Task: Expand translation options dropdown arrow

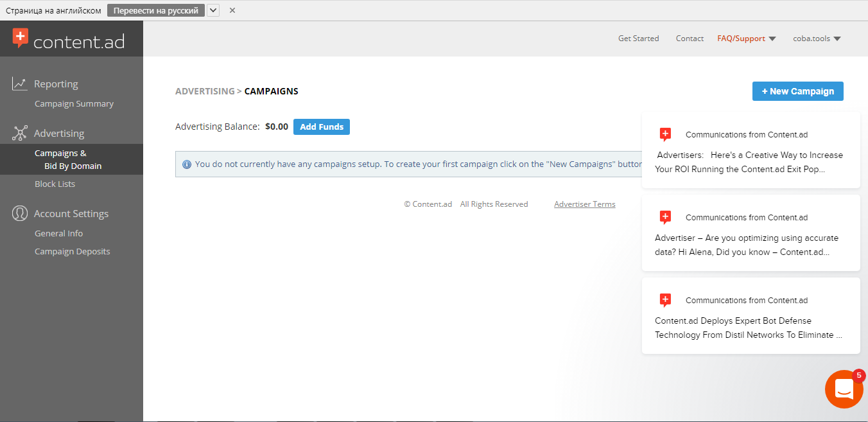Action: coord(213,10)
